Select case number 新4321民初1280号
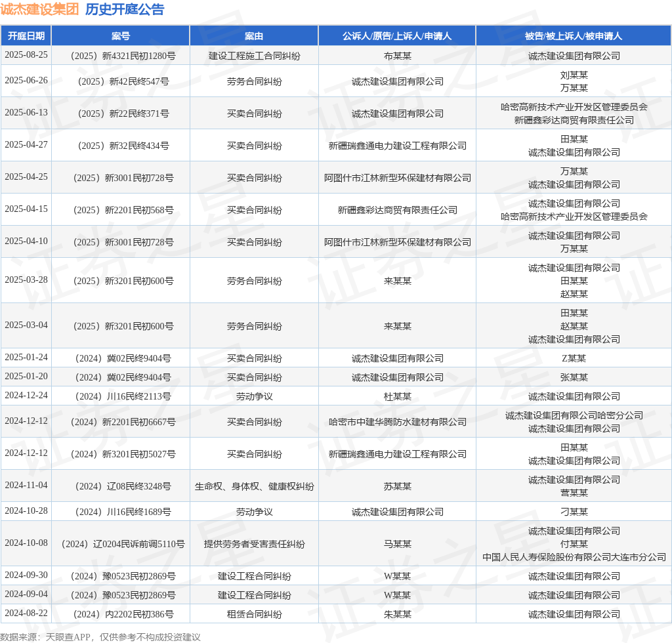Viewport: 672px width, 643px height. click(x=123, y=56)
